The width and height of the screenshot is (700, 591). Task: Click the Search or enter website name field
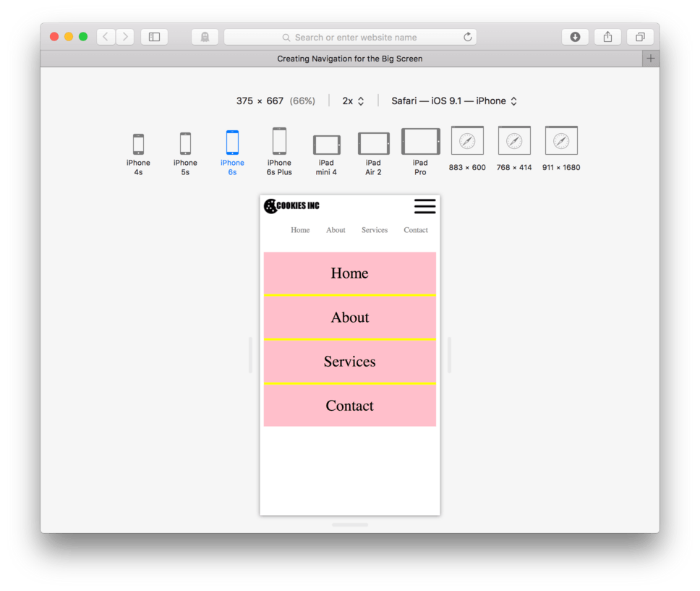point(350,37)
